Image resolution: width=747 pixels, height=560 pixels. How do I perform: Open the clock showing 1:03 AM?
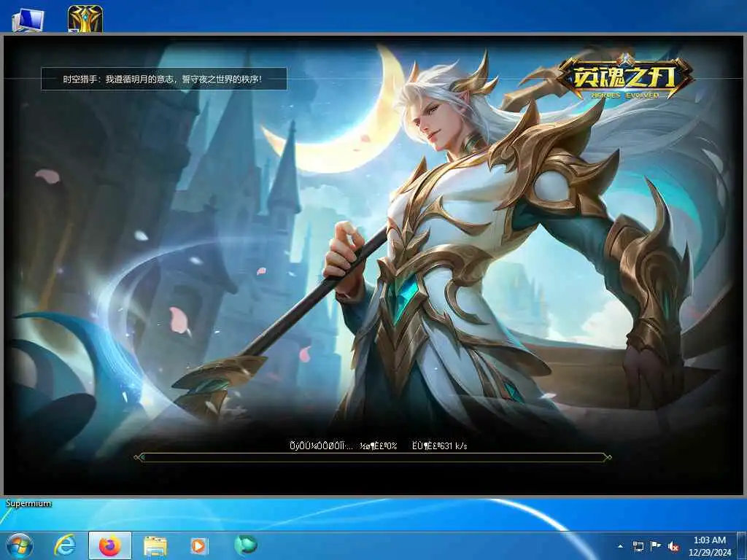coord(709,546)
